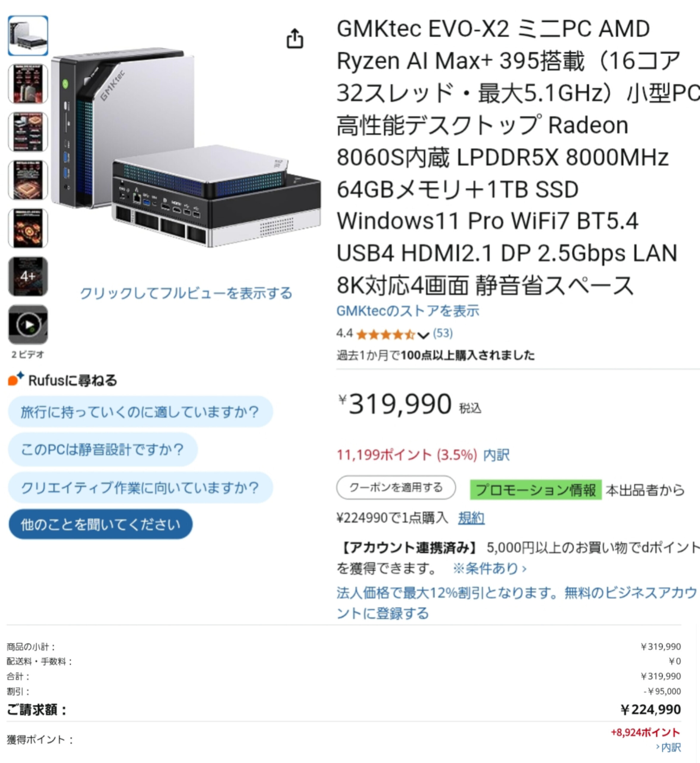Click 他のことを聞いてください button
700x763 pixels.
[x=100, y=525]
